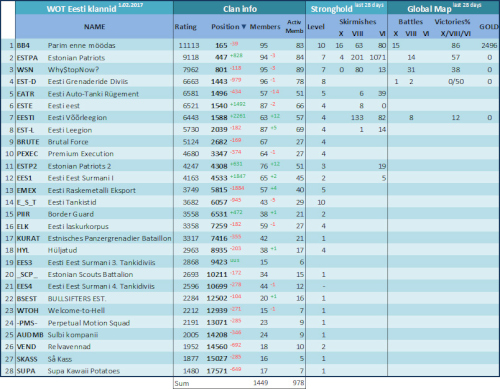Click BB4's gold value 2496
The width and height of the screenshot is (500, 389).
coord(489,45)
